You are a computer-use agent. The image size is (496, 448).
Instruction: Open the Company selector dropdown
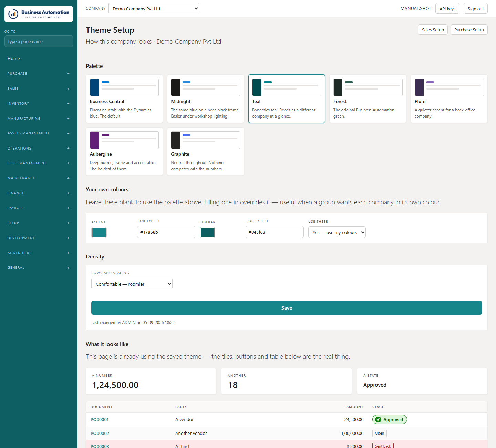coord(154,8)
